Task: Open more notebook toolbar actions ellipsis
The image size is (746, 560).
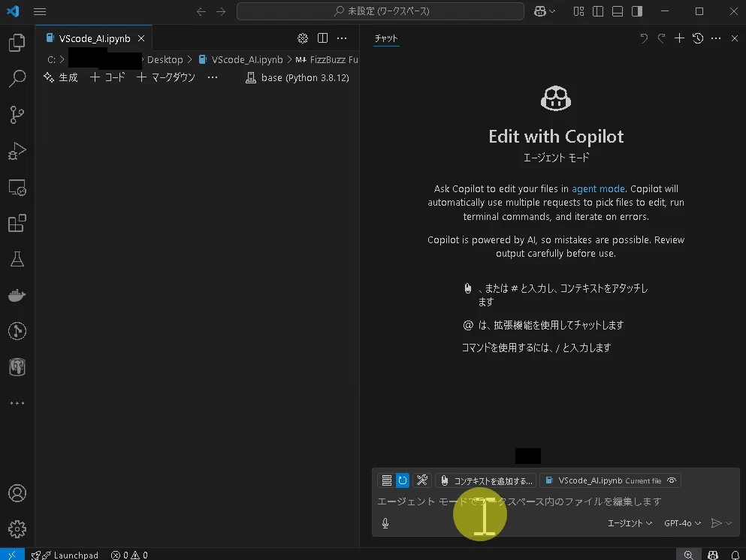Action: click(213, 77)
